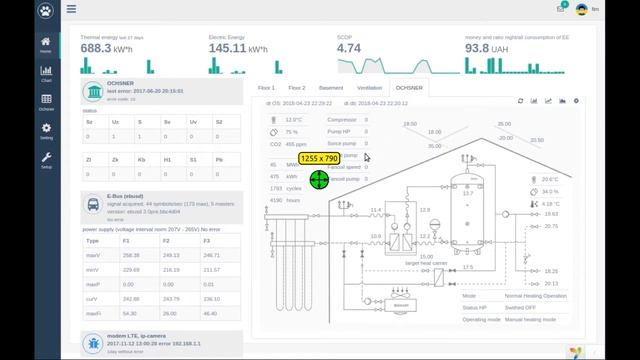Click the circulation pump circle right of the tank
The image size is (640, 360).
pos(505,214)
